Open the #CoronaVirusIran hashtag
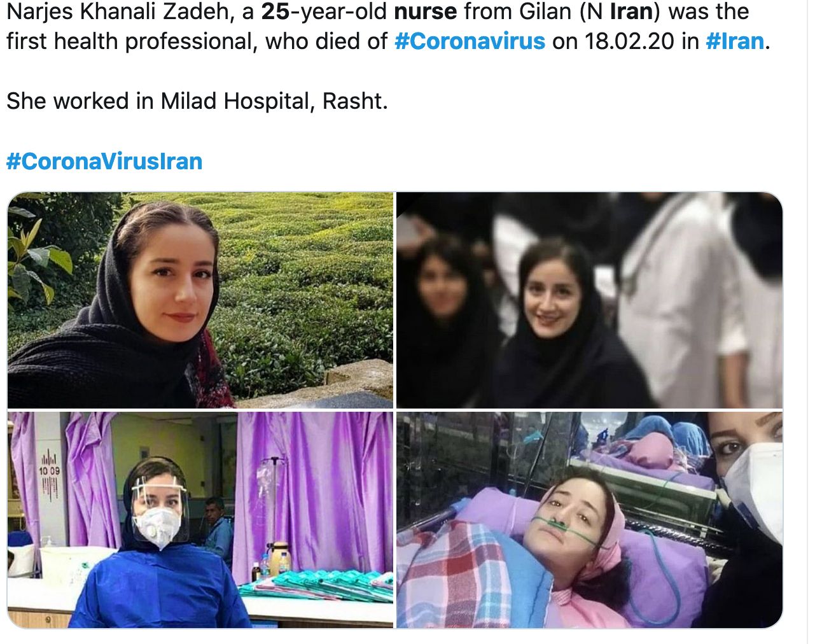This screenshot has height=644, width=822. coord(104,162)
